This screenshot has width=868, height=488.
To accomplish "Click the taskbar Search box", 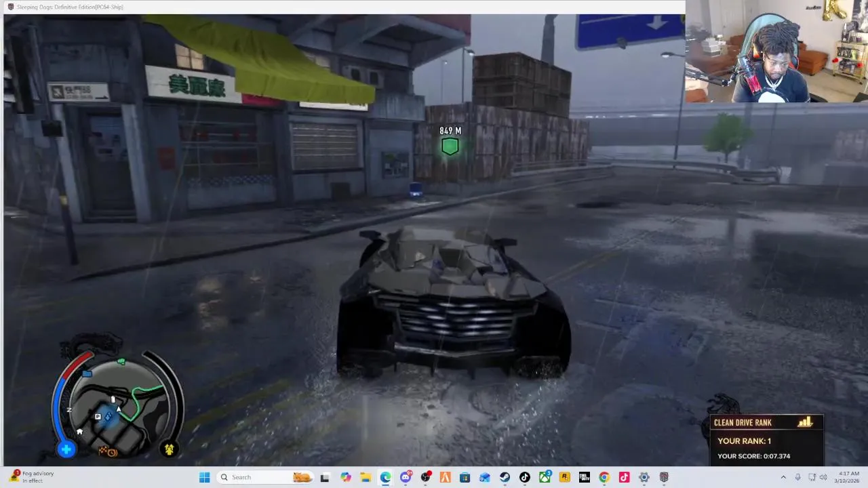I will click(266, 477).
